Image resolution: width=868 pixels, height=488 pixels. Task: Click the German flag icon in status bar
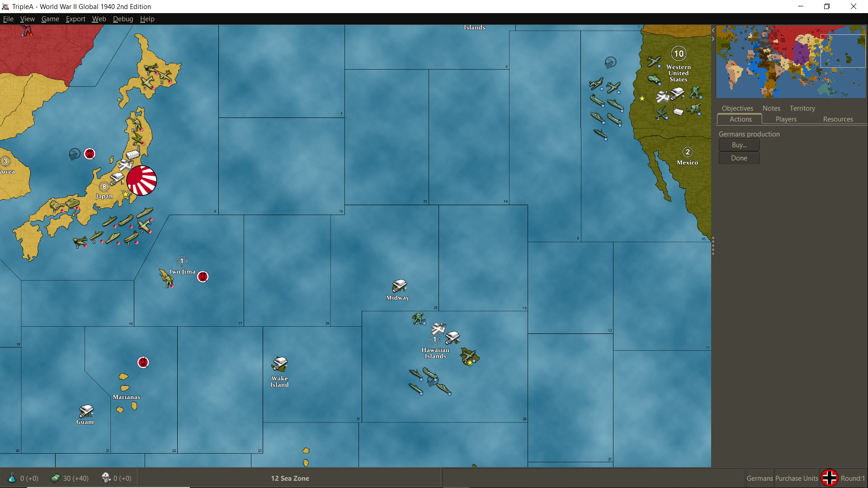click(829, 478)
